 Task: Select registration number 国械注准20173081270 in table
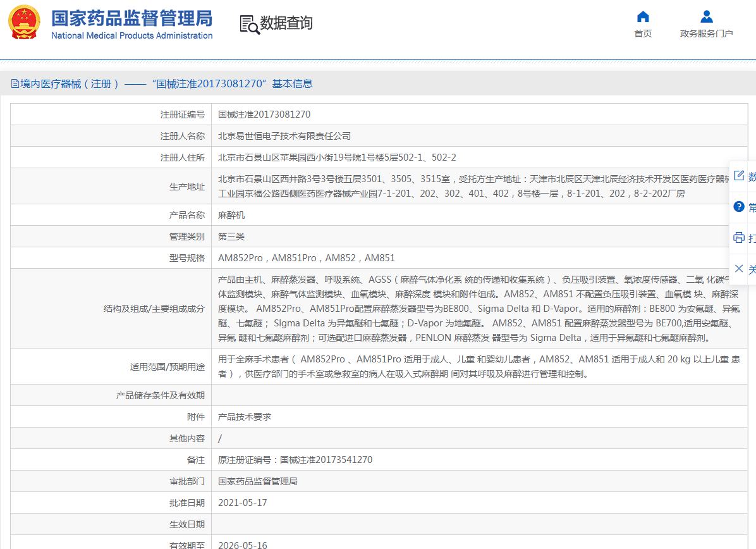(264, 114)
